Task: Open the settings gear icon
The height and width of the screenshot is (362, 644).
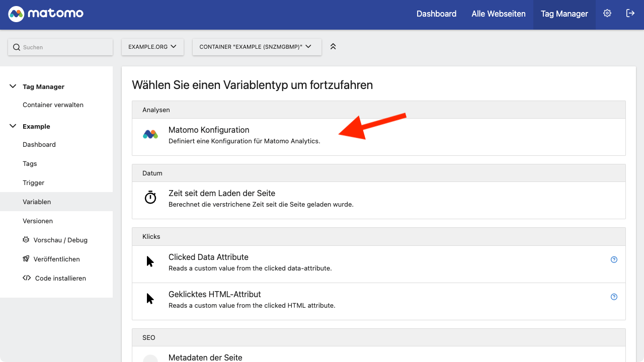Action: coord(607,14)
